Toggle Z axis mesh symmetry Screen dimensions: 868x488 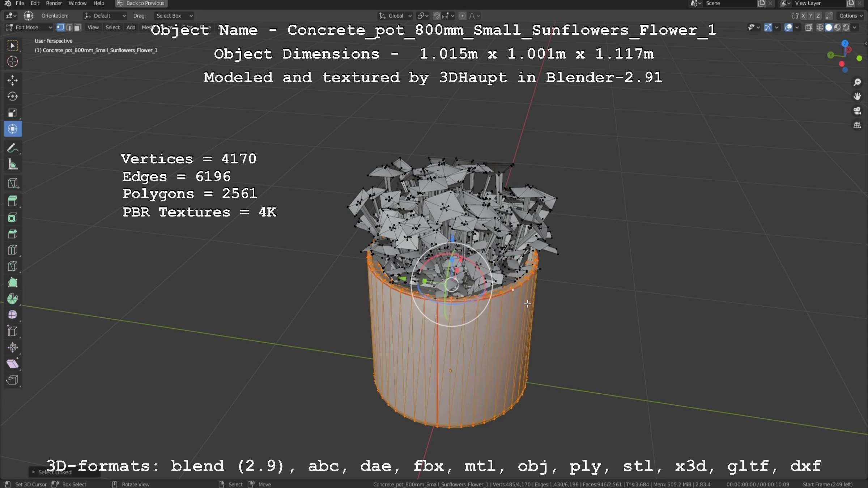point(818,16)
